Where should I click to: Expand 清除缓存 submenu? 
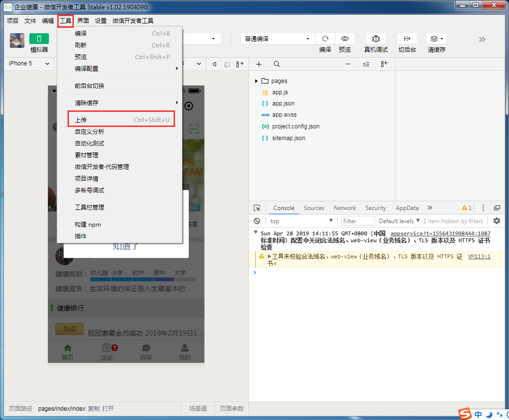[119, 103]
